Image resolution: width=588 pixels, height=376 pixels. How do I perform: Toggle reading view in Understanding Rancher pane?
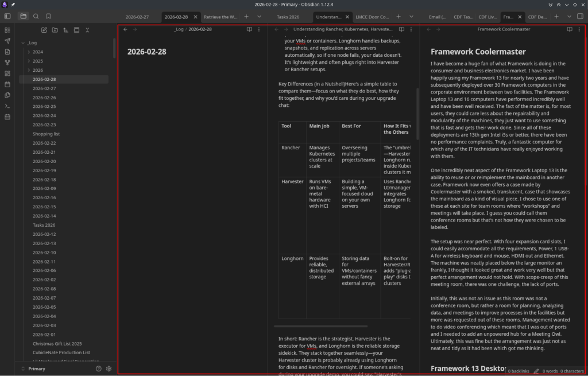(x=401, y=29)
